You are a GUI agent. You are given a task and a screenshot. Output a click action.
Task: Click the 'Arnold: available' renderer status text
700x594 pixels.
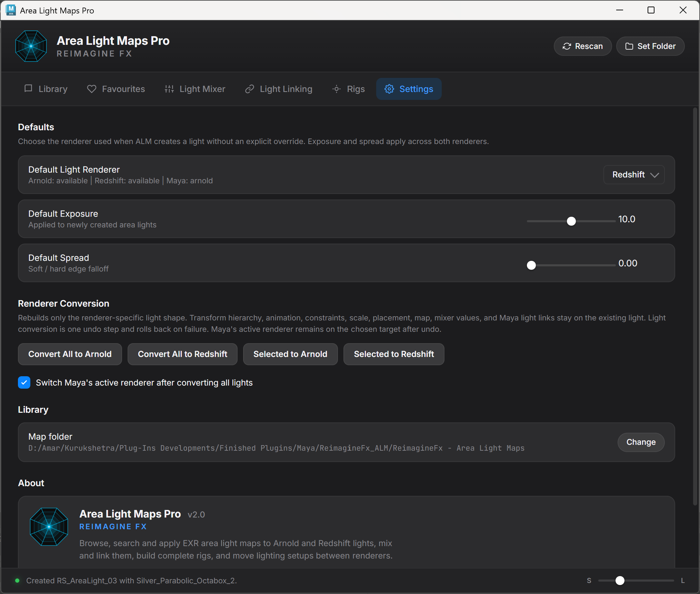tap(58, 181)
